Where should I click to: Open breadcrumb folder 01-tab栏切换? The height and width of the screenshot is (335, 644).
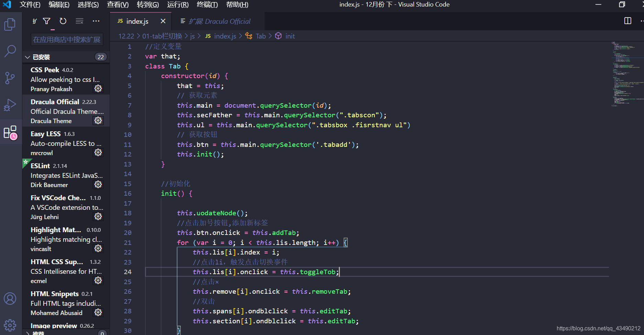(162, 36)
